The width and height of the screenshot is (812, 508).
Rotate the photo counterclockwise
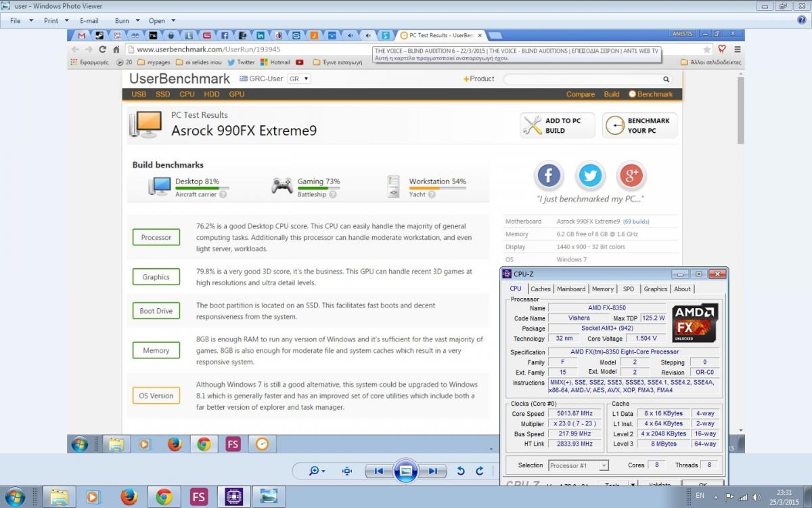[x=461, y=471]
